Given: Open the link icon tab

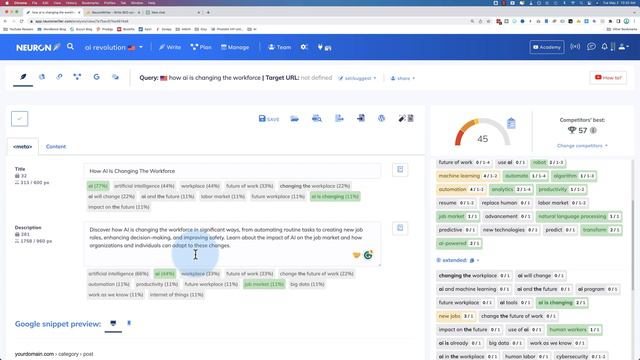Looking at the screenshot, I should (x=59, y=77).
